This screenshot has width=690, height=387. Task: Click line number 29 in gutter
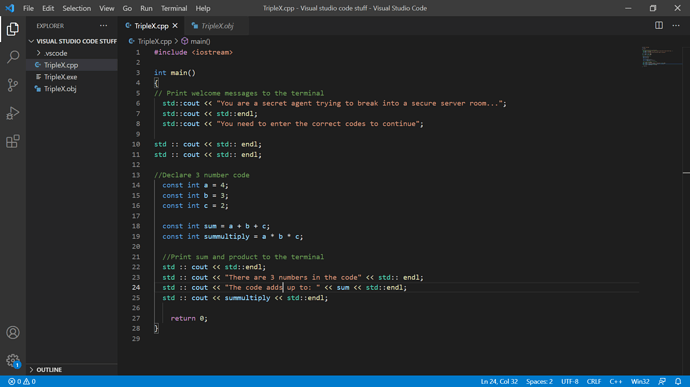pyautogui.click(x=136, y=339)
